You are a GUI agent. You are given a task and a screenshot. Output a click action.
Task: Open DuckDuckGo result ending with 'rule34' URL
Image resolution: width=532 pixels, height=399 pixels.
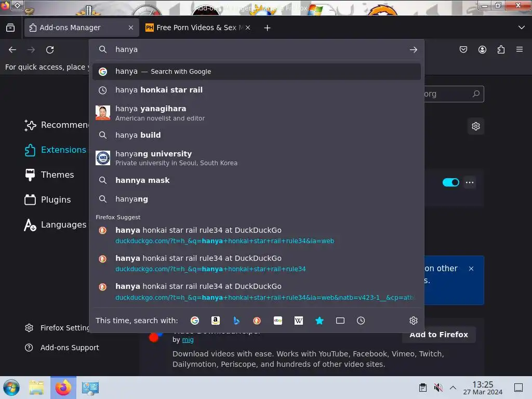click(x=257, y=263)
